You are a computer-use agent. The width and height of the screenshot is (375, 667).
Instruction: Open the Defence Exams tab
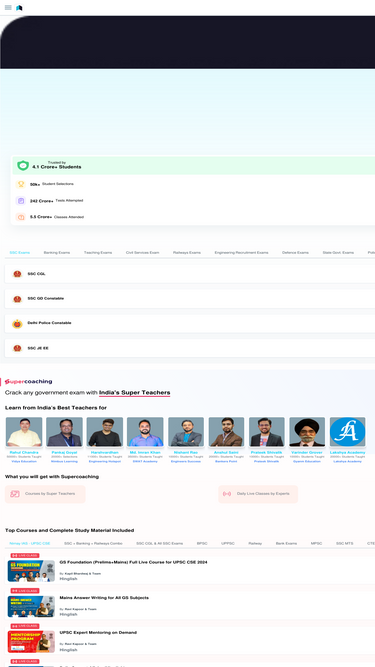tap(295, 253)
